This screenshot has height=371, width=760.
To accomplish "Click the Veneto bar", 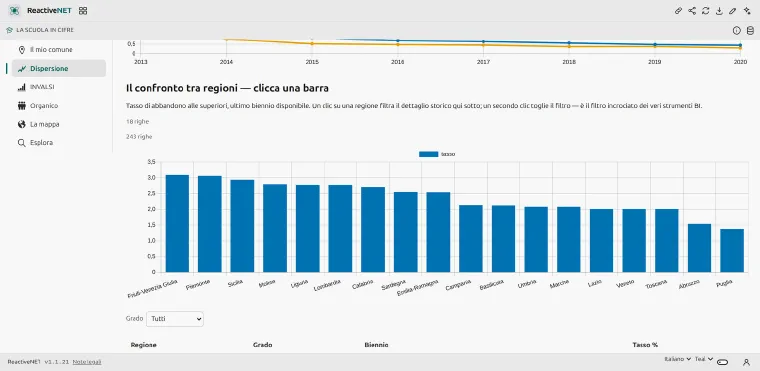I will (x=634, y=241).
